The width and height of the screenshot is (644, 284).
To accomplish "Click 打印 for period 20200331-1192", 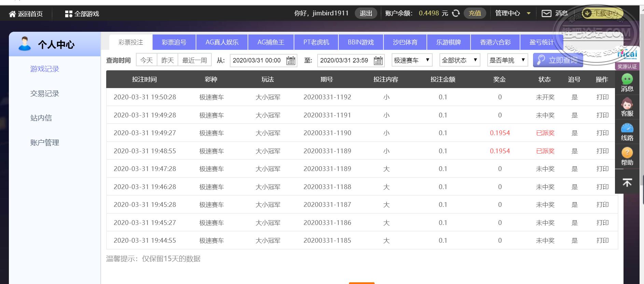I will pos(602,97).
